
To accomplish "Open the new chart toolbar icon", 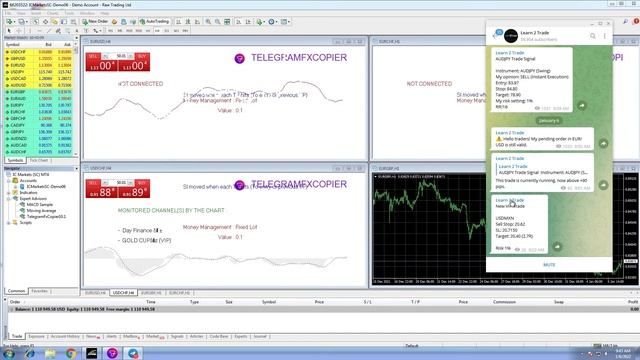I will 9,22.
